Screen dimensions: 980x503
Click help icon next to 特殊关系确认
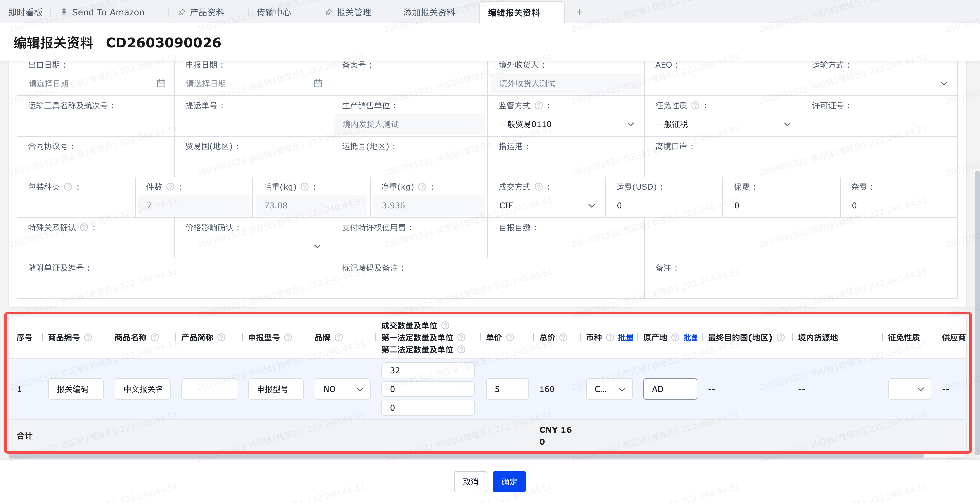84,228
